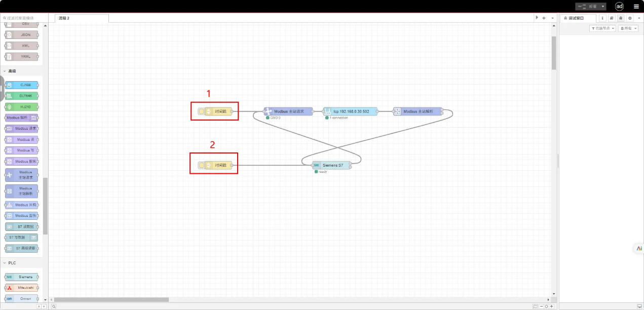
Task: Click the 'ad' user avatar icon
Action: [619, 6]
